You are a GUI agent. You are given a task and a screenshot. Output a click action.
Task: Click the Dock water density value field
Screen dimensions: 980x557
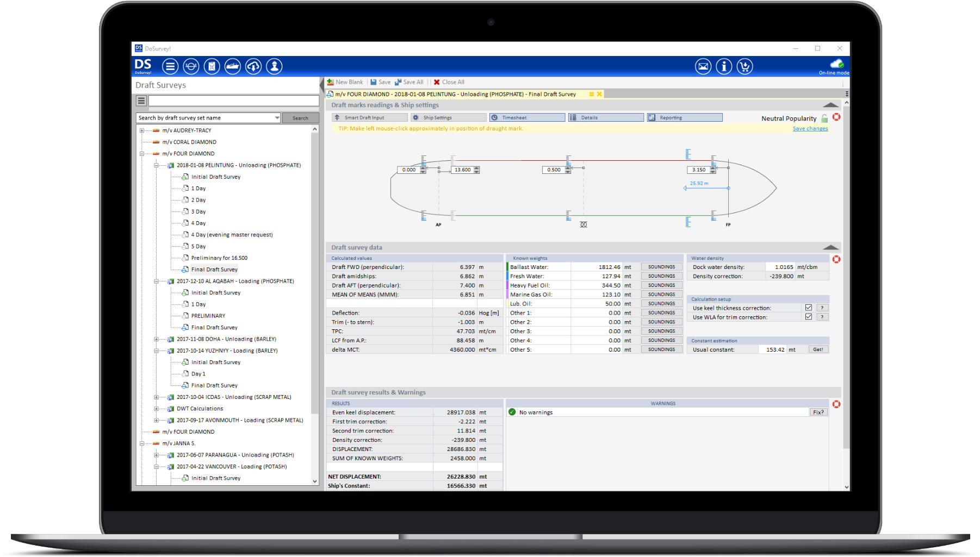pos(780,267)
